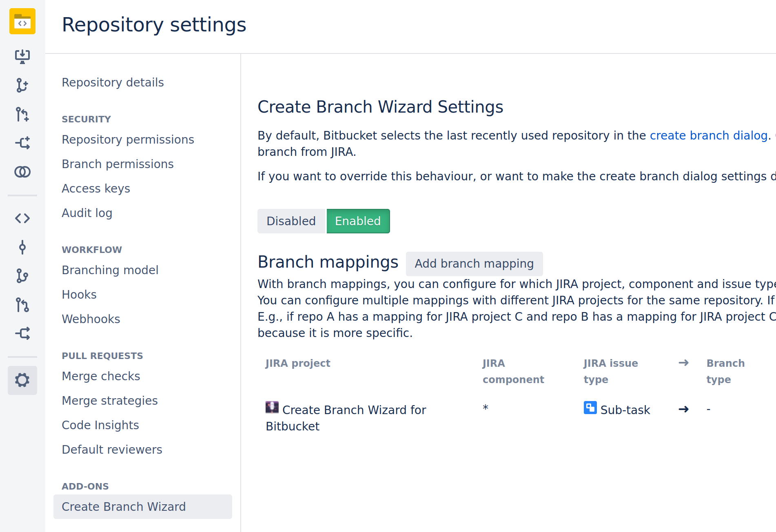This screenshot has width=776, height=532.
Task: Follow the create branch dialog link
Action: click(708, 135)
